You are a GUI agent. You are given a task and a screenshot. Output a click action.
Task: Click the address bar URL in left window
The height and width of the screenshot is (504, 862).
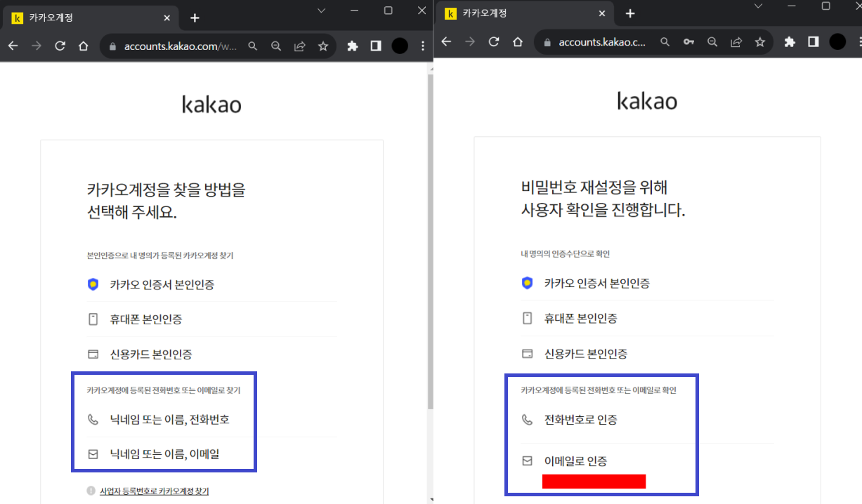click(181, 46)
